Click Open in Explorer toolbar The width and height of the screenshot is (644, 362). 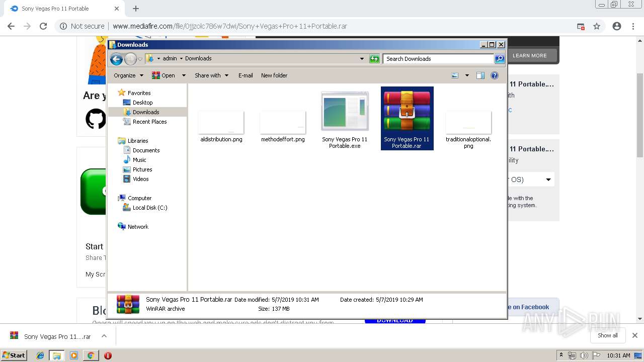click(164, 75)
